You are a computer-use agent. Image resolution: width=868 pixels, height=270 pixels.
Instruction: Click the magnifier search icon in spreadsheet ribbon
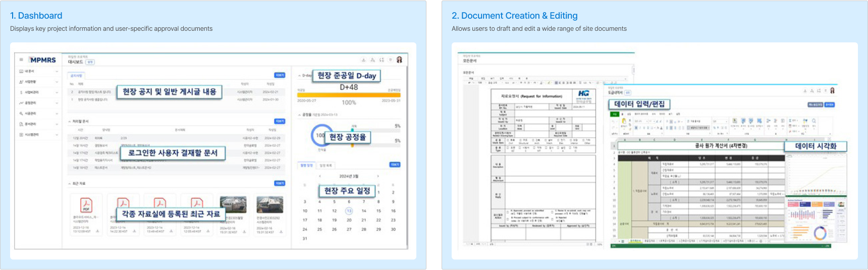coord(814,121)
